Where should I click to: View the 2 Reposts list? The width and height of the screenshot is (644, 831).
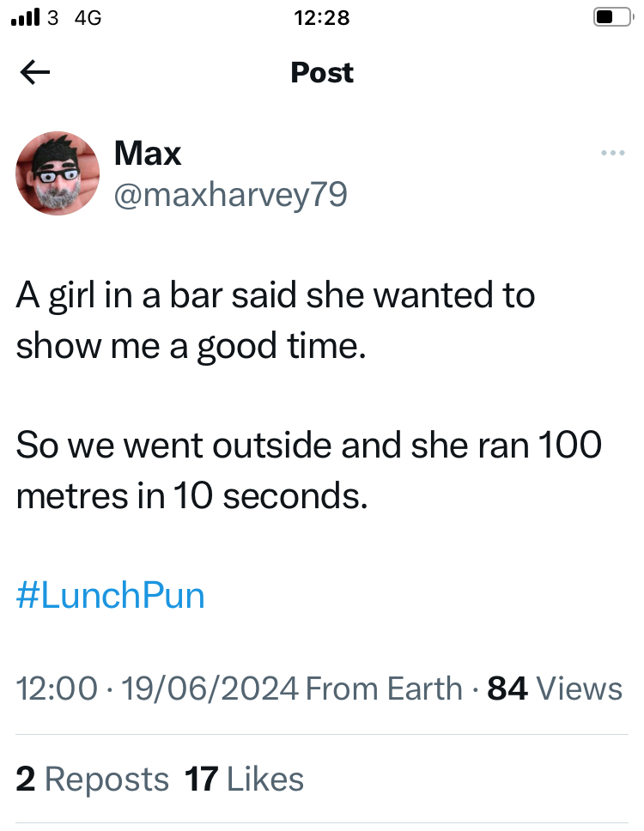pos(93,779)
